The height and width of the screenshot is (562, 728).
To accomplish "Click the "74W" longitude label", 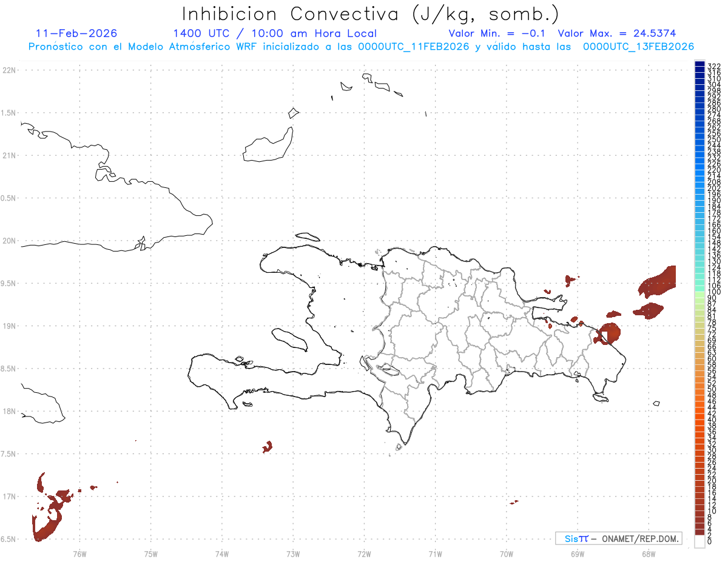I will [x=222, y=553].
